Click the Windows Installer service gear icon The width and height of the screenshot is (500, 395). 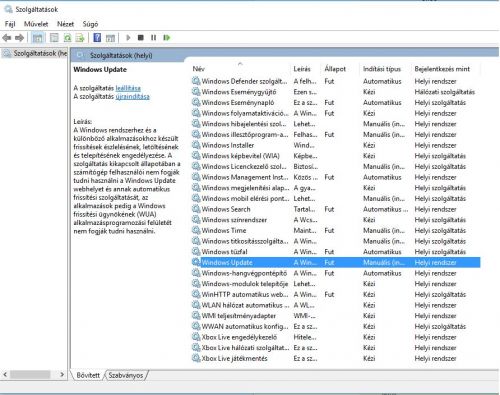pos(196,145)
